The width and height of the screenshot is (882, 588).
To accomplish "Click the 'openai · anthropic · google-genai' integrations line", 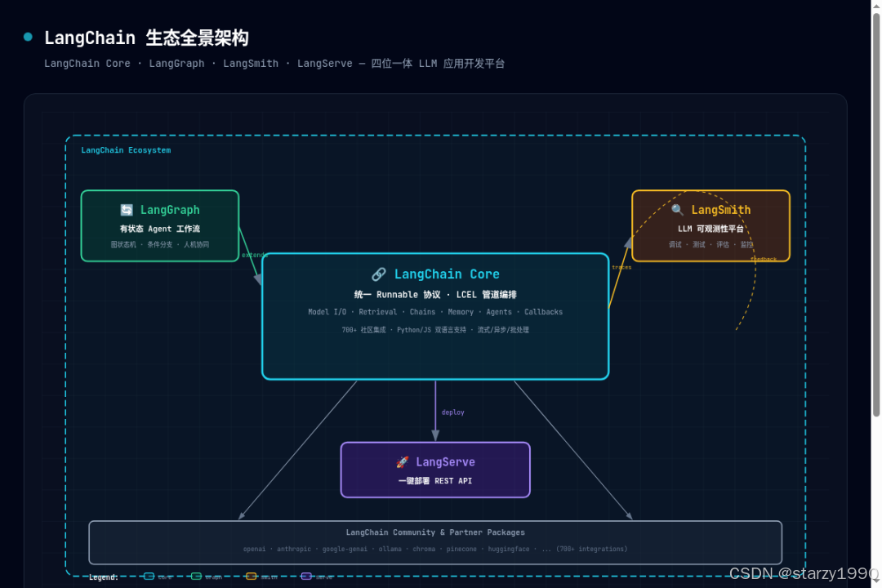I will (x=435, y=549).
